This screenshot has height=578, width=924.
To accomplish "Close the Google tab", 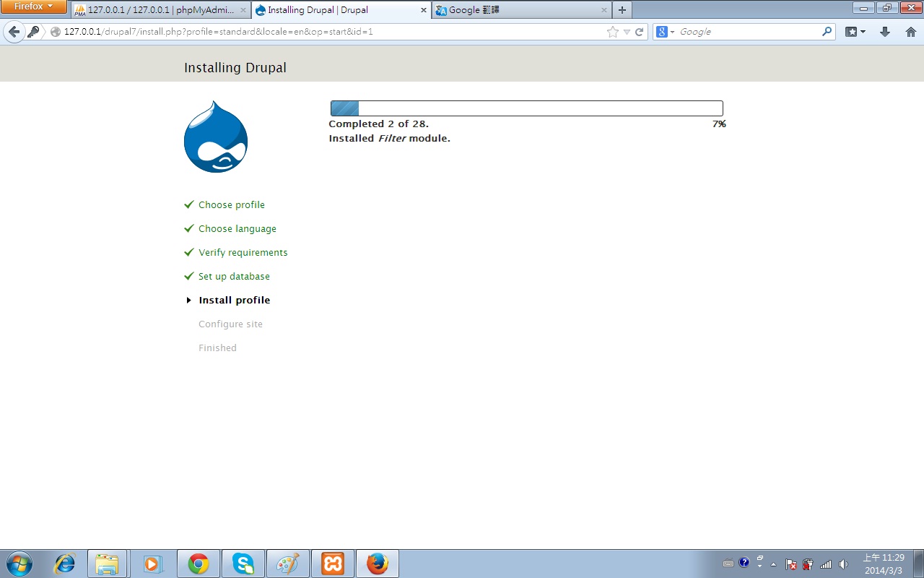I will coord(603,10).
